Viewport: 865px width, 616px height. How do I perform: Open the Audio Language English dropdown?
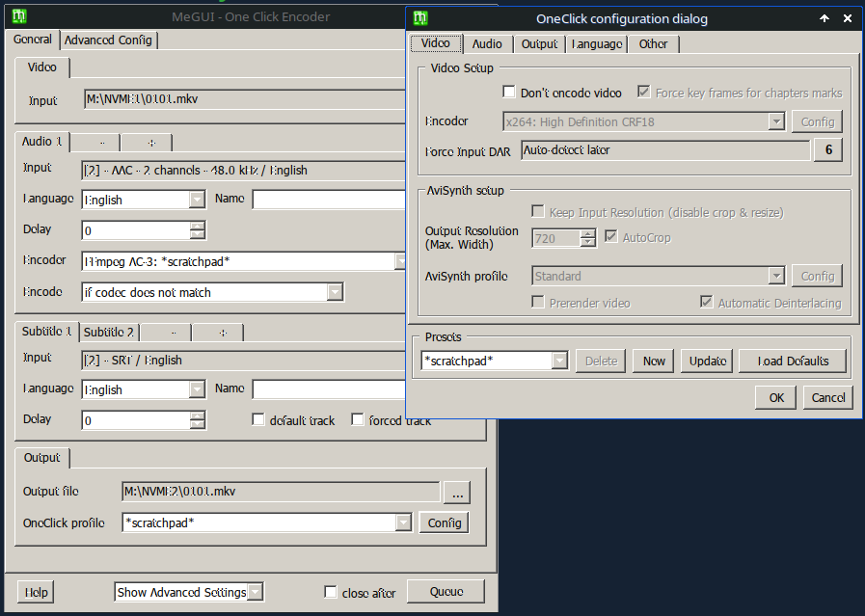[197, 200]
